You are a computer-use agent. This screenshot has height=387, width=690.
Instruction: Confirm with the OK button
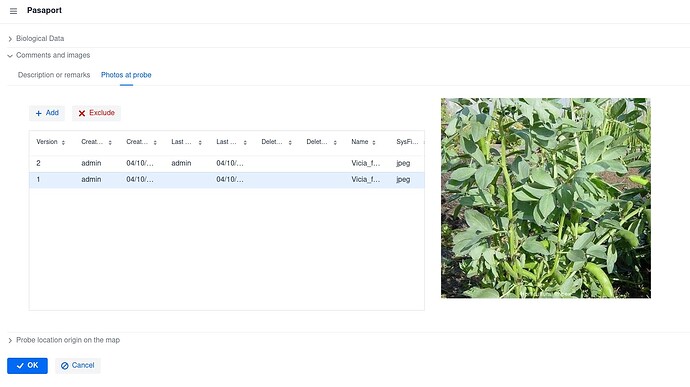point(27,365)
